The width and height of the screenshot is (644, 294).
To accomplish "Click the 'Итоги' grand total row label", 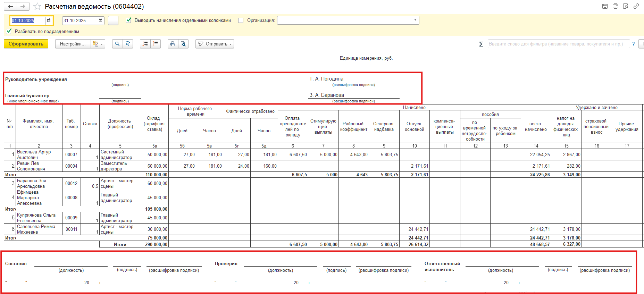I will point(120,244).
